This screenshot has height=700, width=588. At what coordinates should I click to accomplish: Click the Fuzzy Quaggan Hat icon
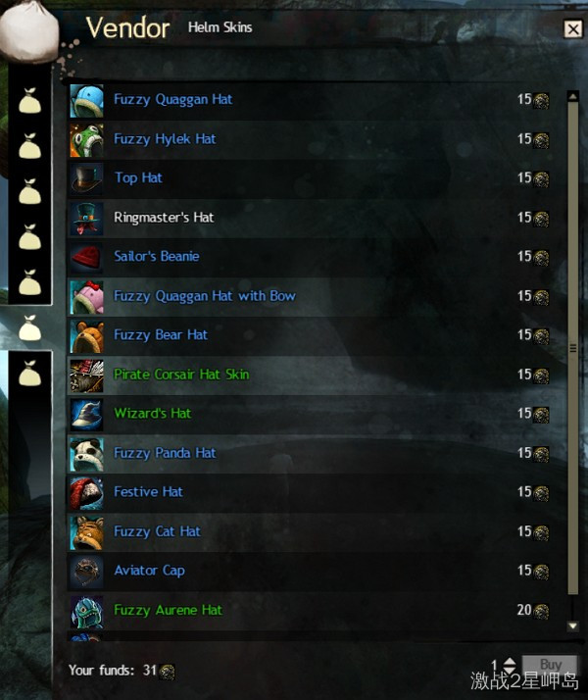tap(86, 101)
